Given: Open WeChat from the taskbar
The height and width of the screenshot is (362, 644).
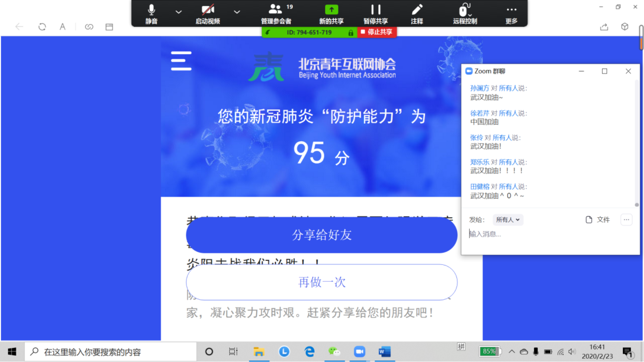Looking at the screenshot, I should click(334, 352).
